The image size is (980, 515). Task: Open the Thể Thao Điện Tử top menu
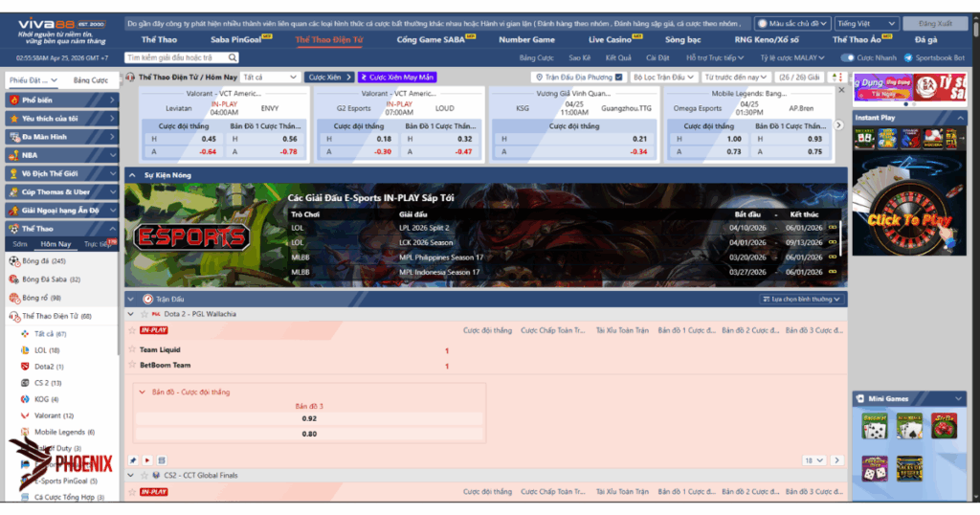(x=329, y=39)
